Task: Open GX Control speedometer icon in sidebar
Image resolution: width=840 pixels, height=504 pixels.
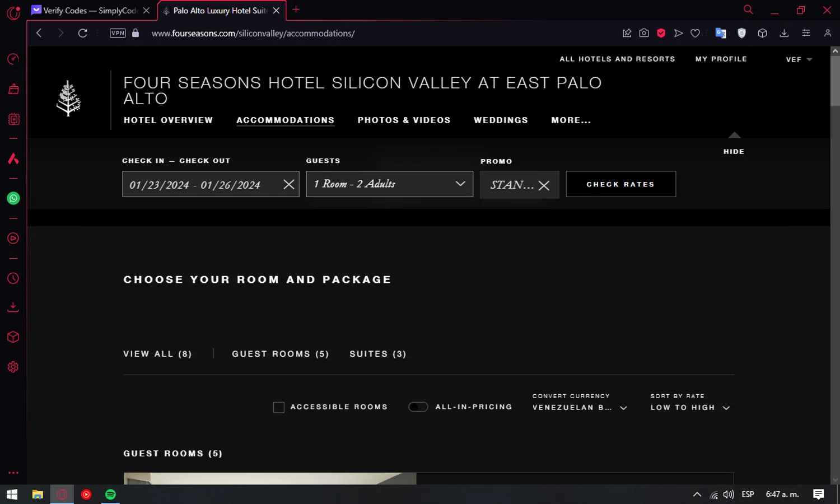Action: click(13, 59)
